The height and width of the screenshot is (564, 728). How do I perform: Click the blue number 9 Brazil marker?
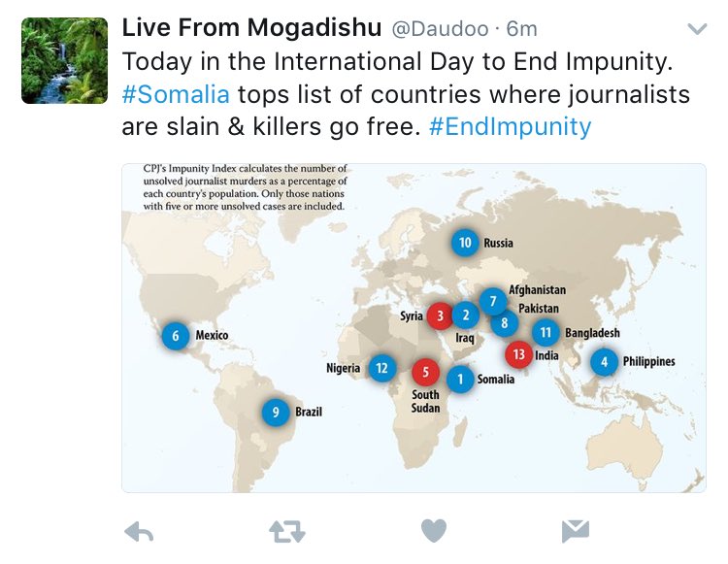(276, 413)
